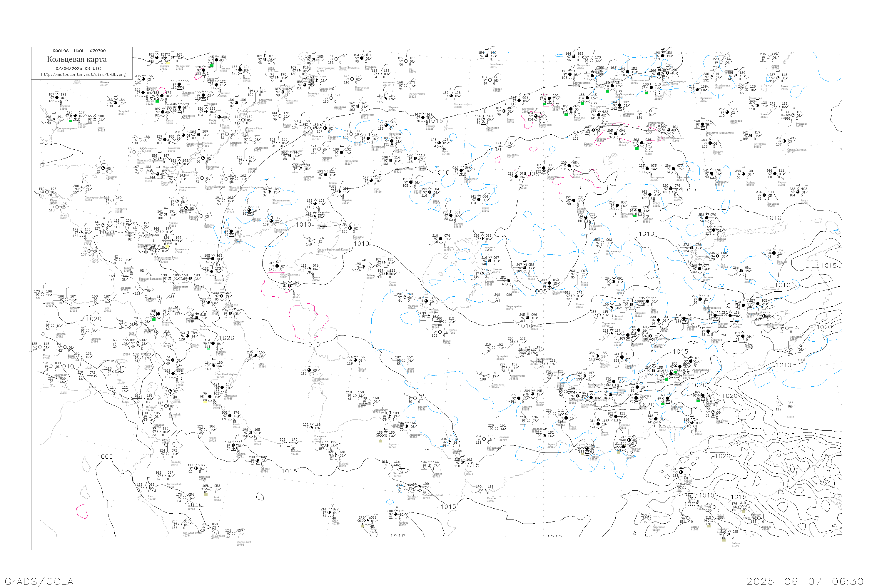Click the 07/06/2025 03 UTC date line
Screen dimensions: 882x588
78,69
